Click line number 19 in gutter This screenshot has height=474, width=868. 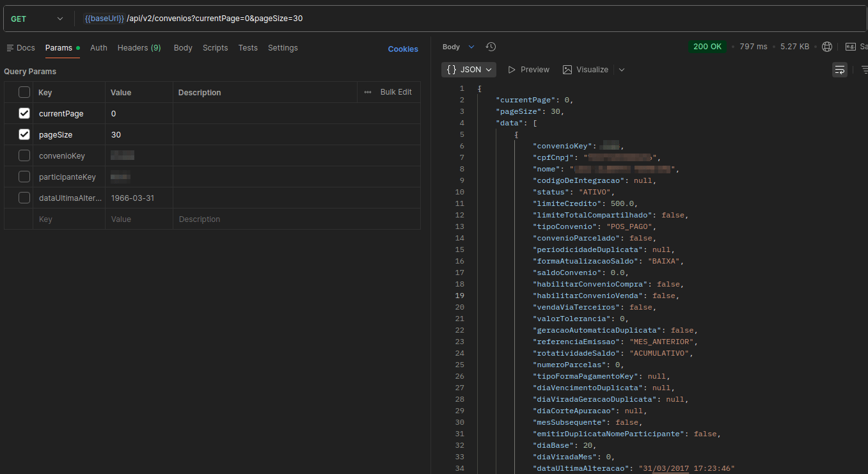(x=459, y=296)
